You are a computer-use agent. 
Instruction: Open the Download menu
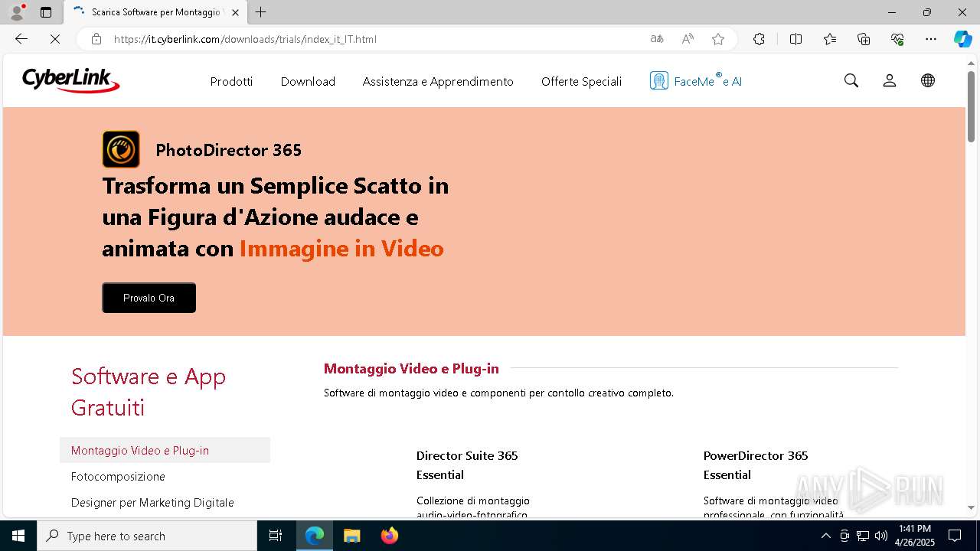pyautogui.click(x=308, y=81)
